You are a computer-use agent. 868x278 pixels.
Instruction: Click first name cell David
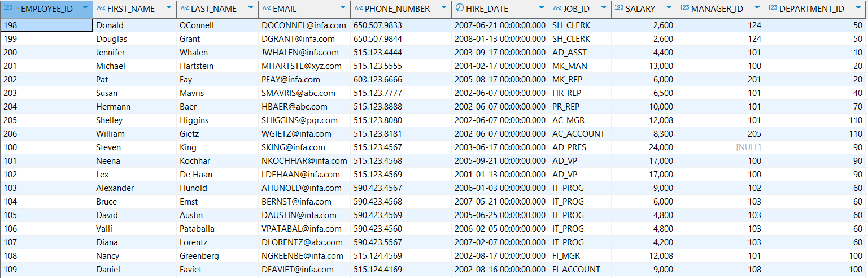tap(134, 215)
